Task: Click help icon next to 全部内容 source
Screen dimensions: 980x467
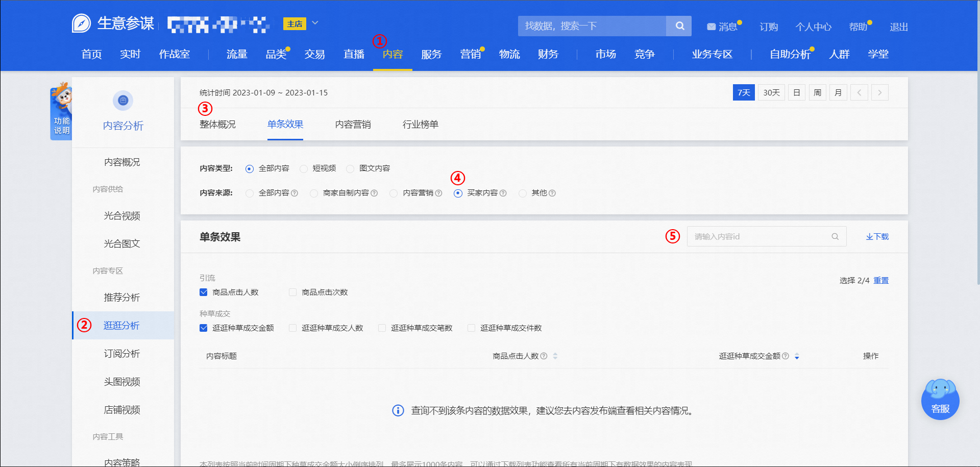Action: 295,193
